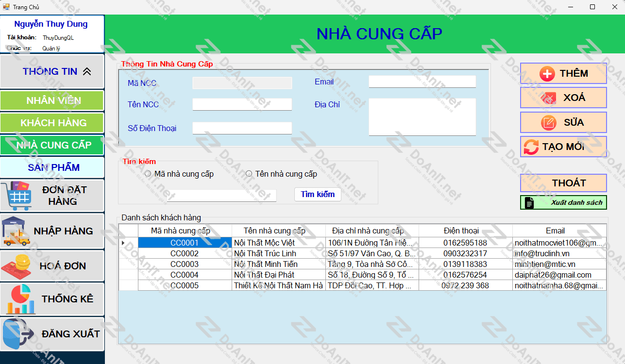Click supplier name Thiết Kế Nội Thất Nam Hà

(x=278, y=285)
